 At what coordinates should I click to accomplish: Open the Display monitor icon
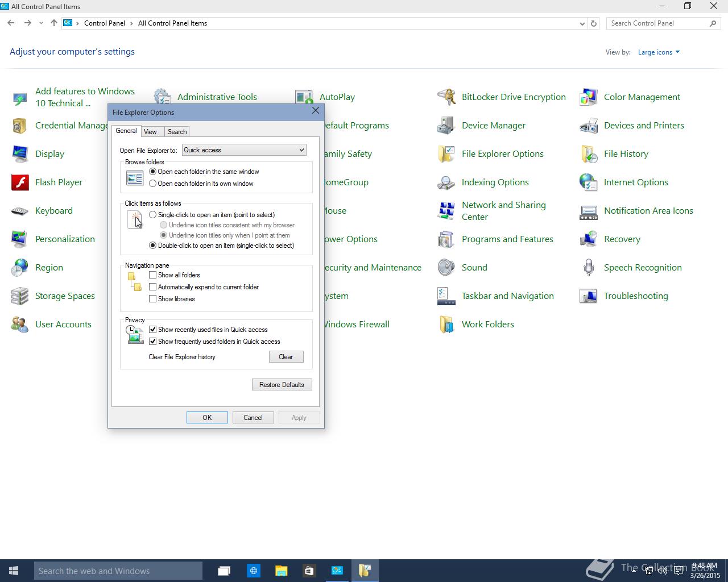(19, 154)
